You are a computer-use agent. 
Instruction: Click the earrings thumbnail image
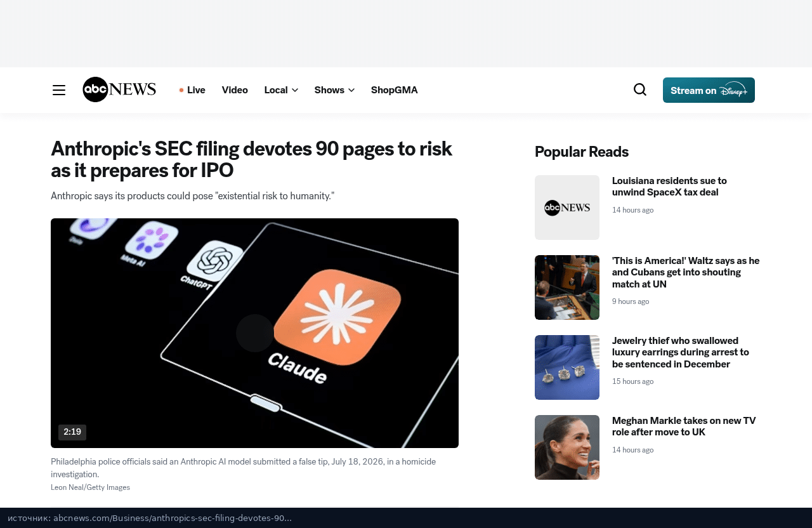pyautogui.click(x=567, y=367)
